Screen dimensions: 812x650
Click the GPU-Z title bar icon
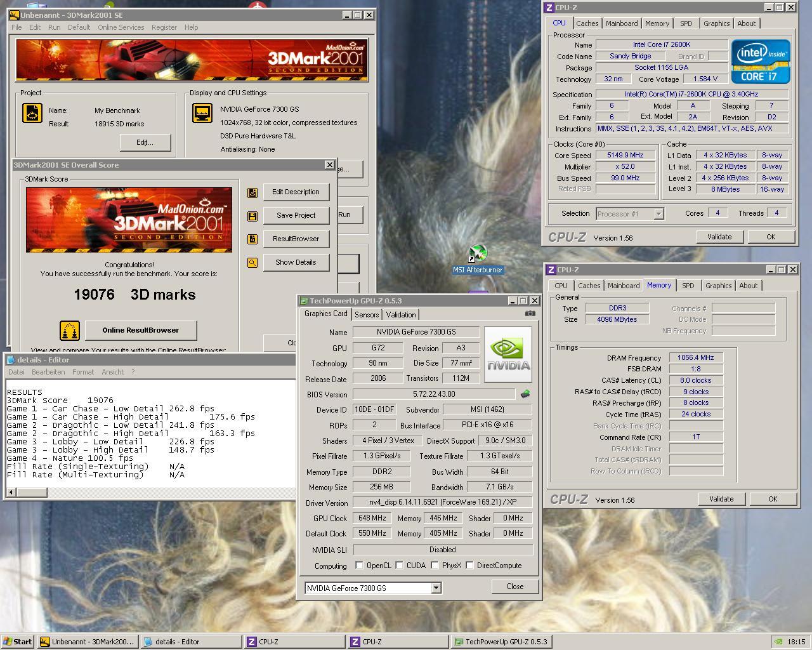(304, 301)
